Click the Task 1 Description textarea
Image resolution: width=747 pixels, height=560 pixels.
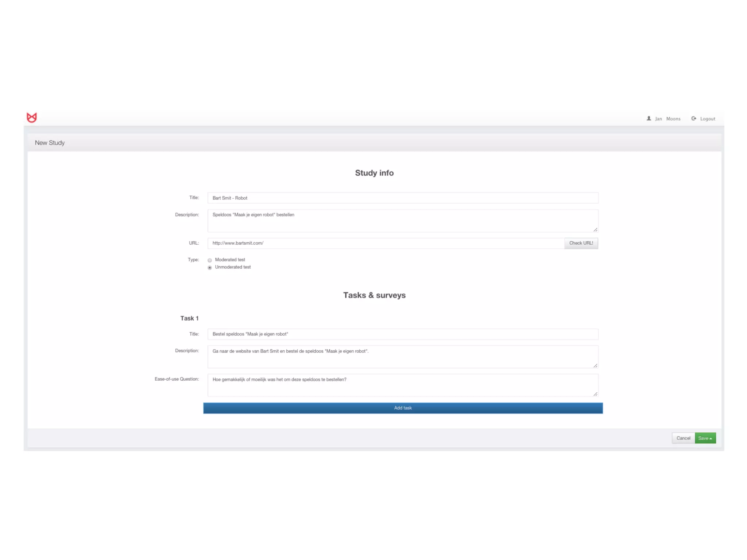pyautogui.click(x=403, y=357)
